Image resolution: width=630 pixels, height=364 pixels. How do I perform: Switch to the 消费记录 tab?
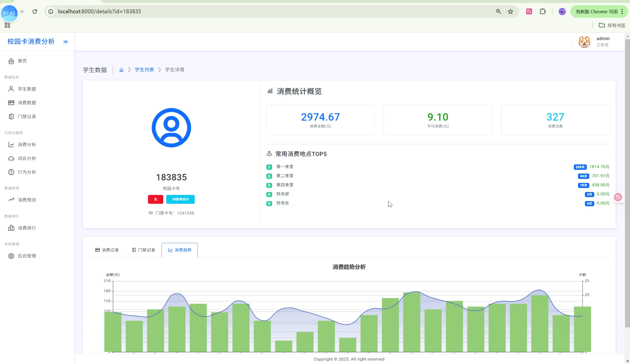pos(107,250)
